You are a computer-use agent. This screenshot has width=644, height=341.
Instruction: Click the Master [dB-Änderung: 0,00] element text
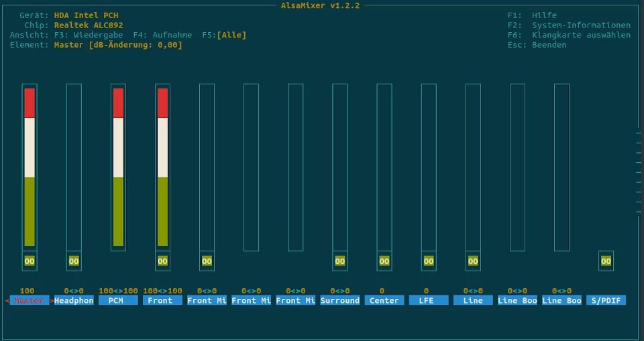(x=118, y=45)
